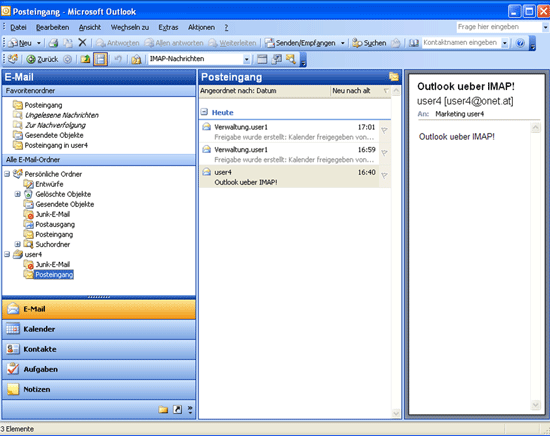Viewport: 550px width, 436px height.
Task: Go up one folder level icon
Action: pos(85,59)
